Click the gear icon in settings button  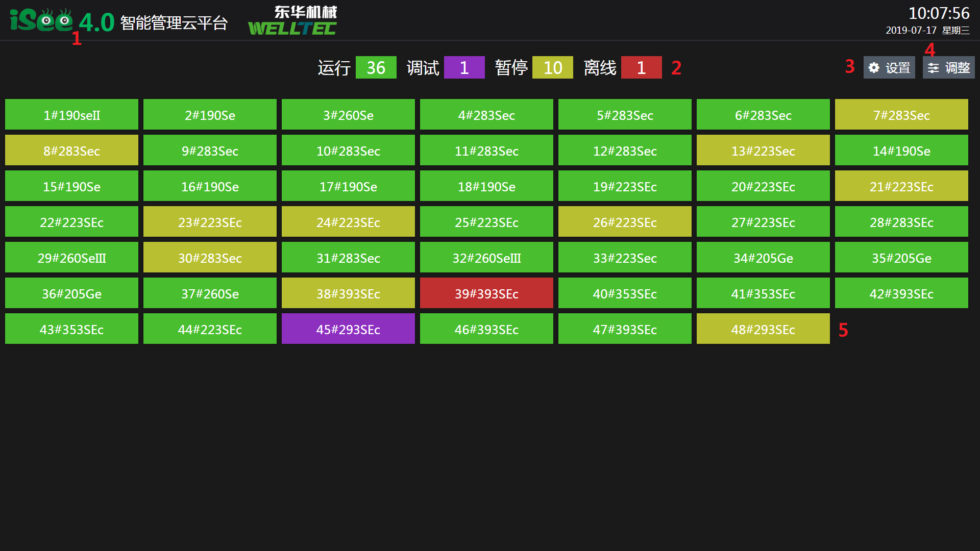[874, 68]
